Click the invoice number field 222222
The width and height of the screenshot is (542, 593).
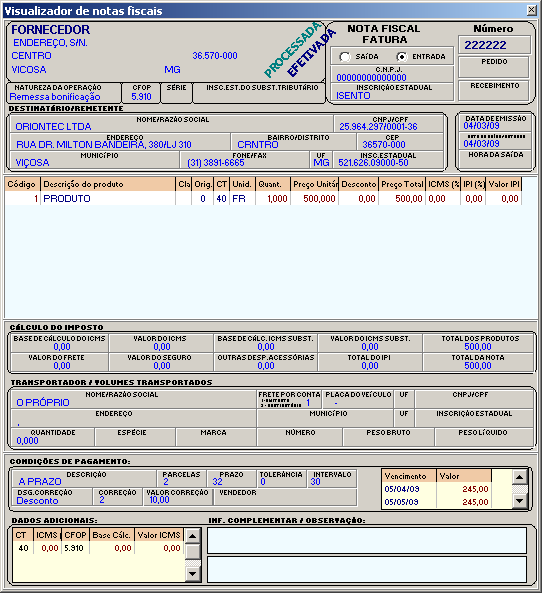pyautogui.click(x=494, y=45)
